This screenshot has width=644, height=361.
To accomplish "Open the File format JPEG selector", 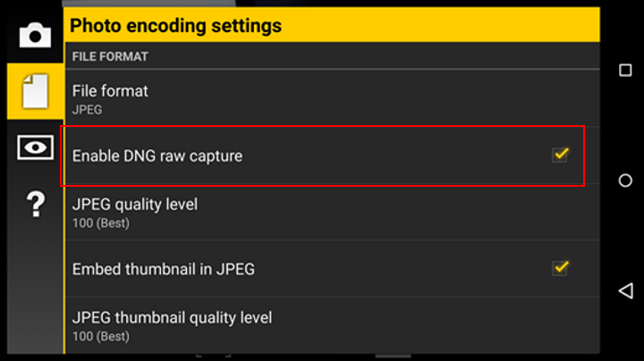I will [331, 98].
